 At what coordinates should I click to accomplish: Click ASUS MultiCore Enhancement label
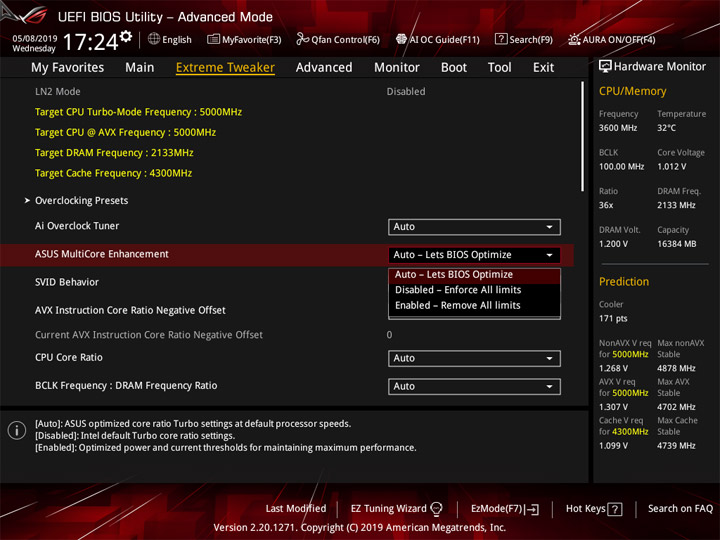[x=102, y=254]
